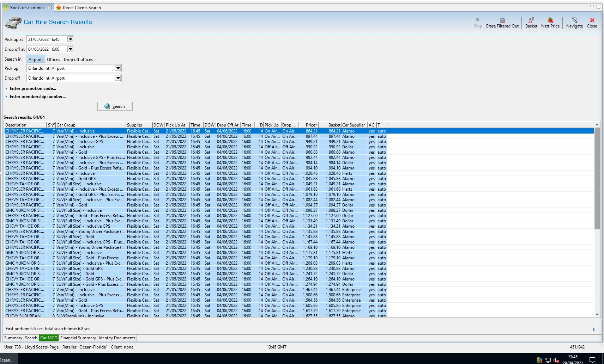604x364 pixels.
Task: Click the red Close toolbar icon
Action: point(592,23)
